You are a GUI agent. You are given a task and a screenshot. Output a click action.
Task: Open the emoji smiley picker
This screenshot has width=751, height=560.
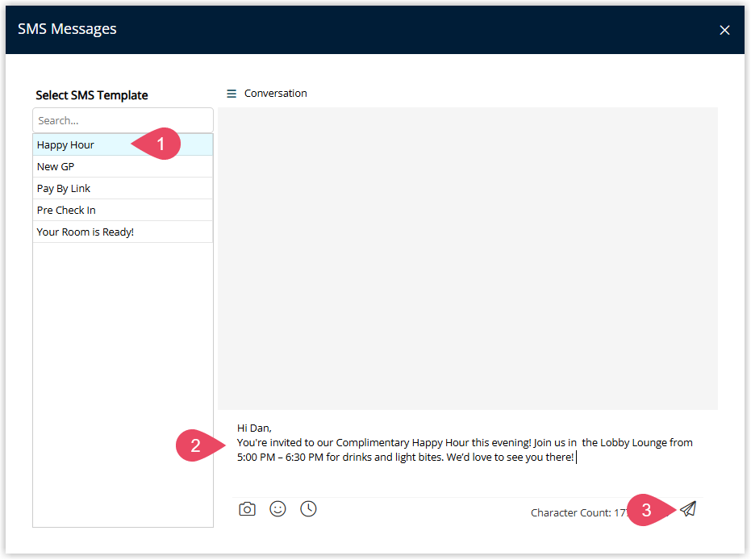[x=277, y=508]
